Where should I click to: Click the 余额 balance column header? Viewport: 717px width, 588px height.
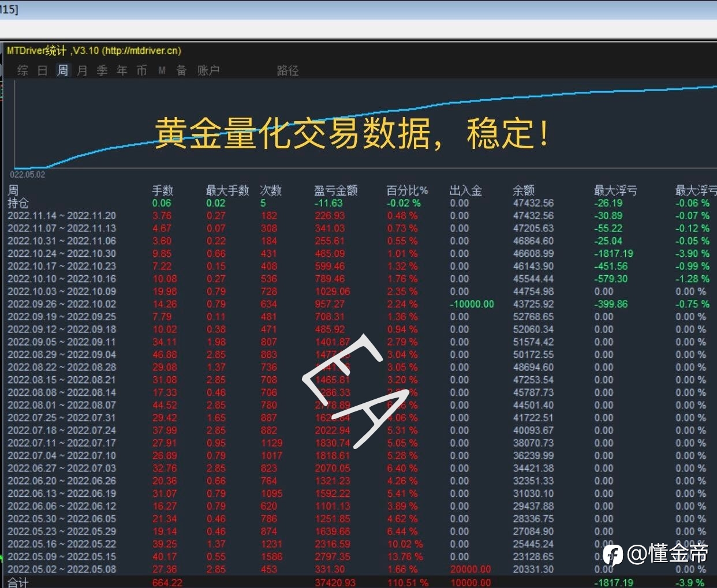pos(524,190)
